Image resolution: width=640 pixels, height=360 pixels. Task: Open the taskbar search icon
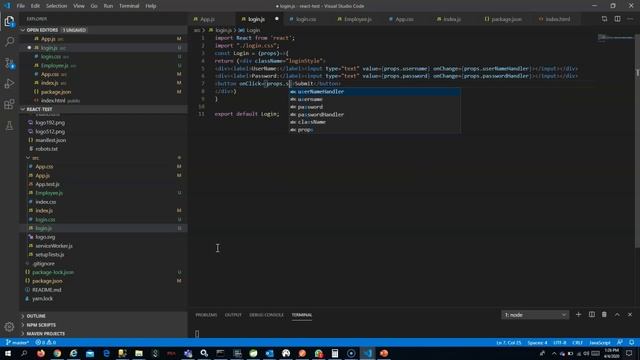24,353
